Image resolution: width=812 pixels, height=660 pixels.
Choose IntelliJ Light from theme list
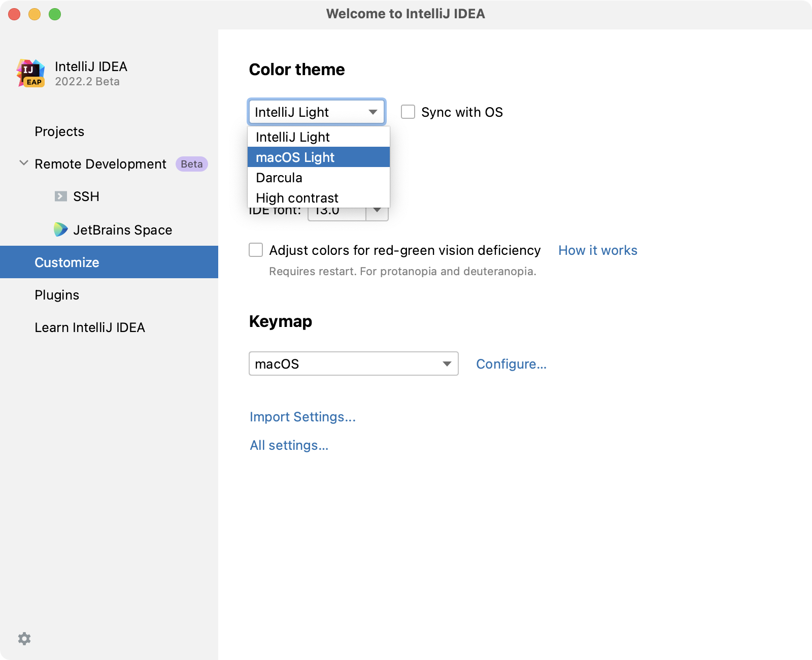point(319,137)
